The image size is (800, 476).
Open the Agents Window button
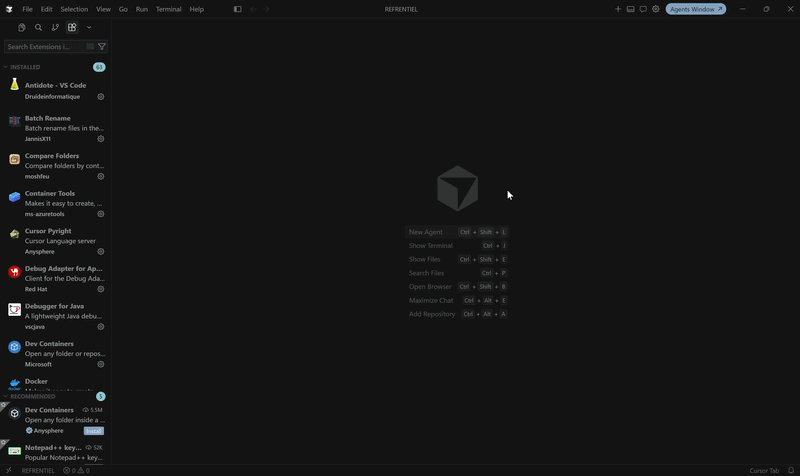(x=696, y=9)
